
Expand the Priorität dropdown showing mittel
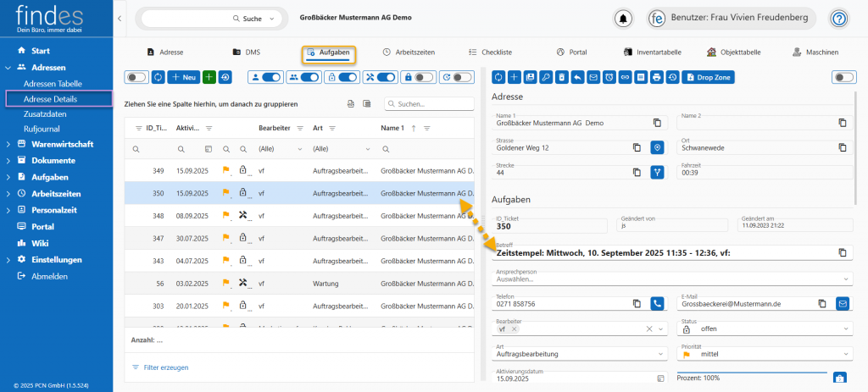click(765, 354)
